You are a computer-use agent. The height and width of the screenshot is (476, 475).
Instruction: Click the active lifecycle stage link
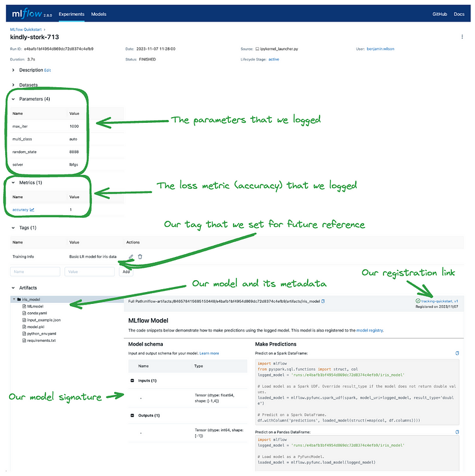coord(274,59)
